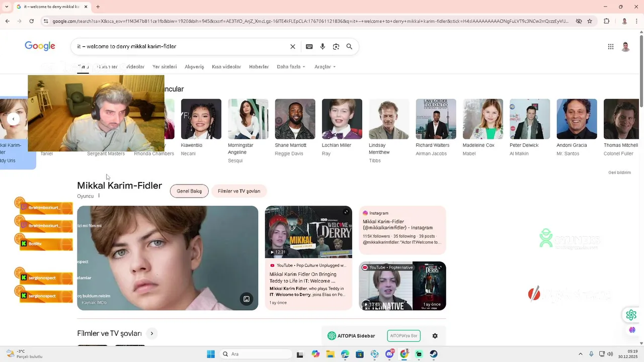Open the tab search dropdown arrow
This screenshot has height=362, width=644.
pos(7,7)
